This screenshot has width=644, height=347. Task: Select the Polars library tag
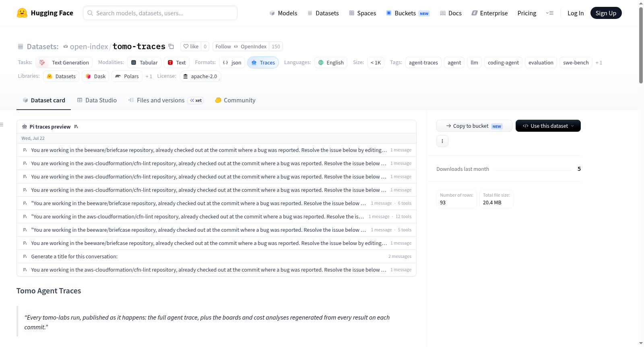(127, 76)
